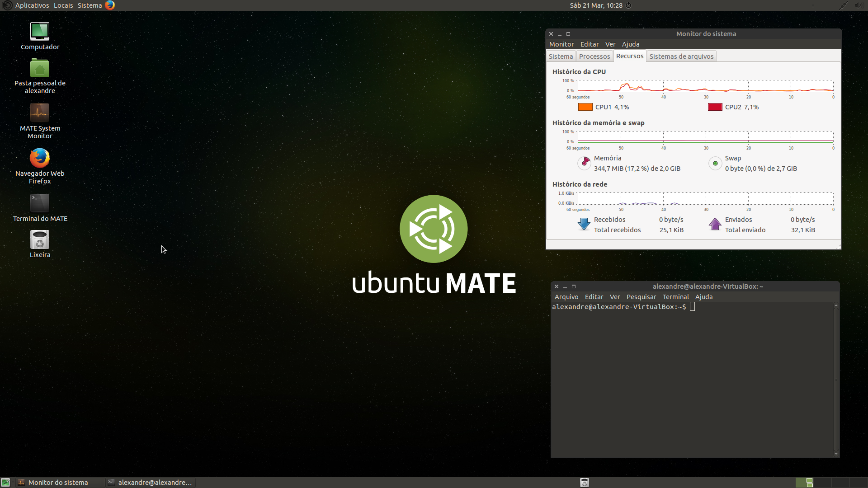This screenshot has width=868, height=488.
Task: Click the CPU2 7,1% label
Action: (742, 107)
